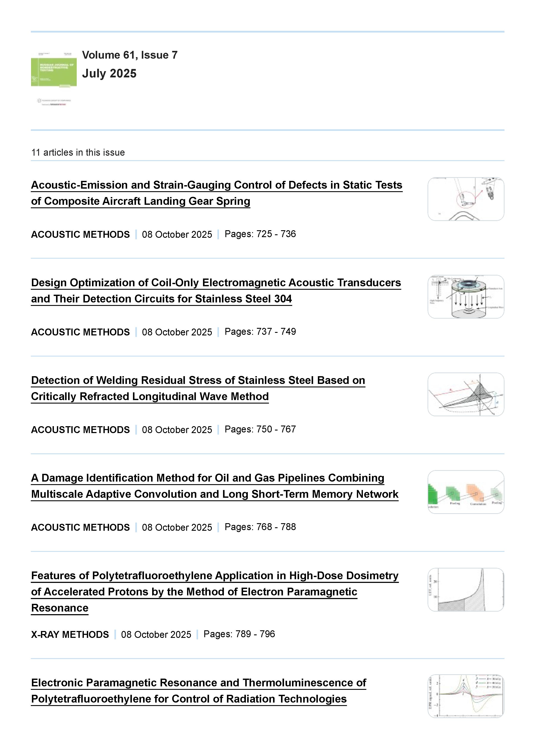
Task: Click ACOUSTIC METHODS label under the landing gear article
Action: click(x=80, y=235)
